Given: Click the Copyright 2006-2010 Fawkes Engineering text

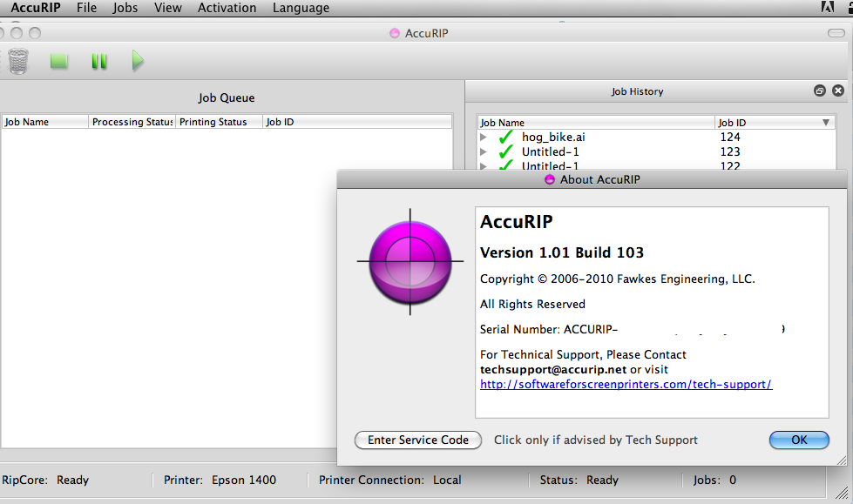Looking at the screenshot, I should pyautogui.click(x=618, y=279).
